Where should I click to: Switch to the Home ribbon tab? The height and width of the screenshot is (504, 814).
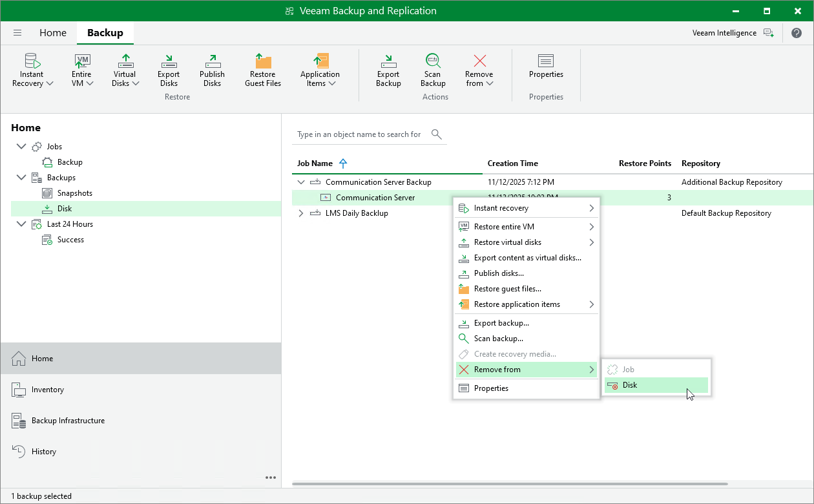[x=53, y=33]
